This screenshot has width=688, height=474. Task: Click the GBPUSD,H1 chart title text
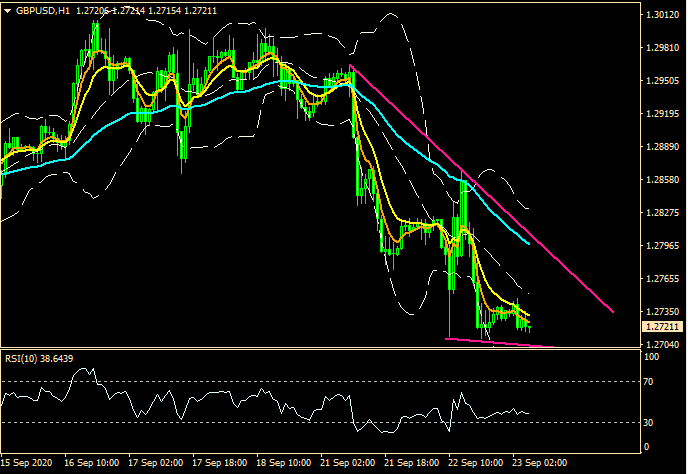41,10
